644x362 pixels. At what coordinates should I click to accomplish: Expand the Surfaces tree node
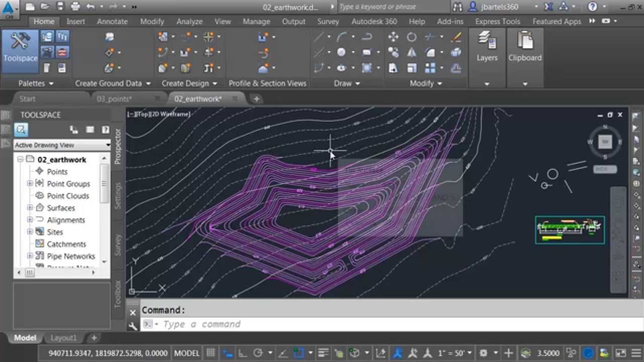tap(30, 208)
